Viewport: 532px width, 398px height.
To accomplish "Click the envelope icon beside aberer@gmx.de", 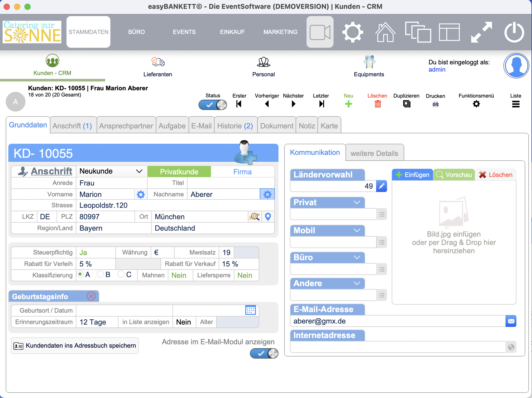I will click(511, 321).
